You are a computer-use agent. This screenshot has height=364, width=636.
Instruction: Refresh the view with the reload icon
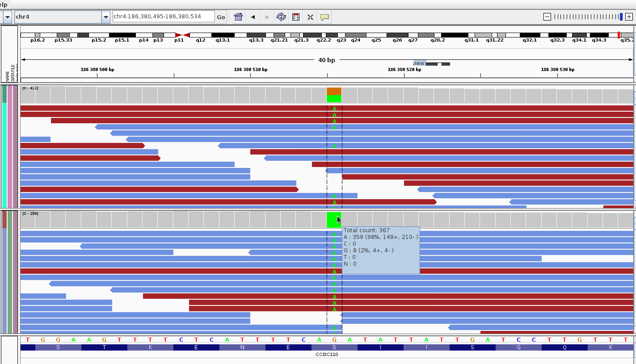pyautogui.click(x=281, y=17)
